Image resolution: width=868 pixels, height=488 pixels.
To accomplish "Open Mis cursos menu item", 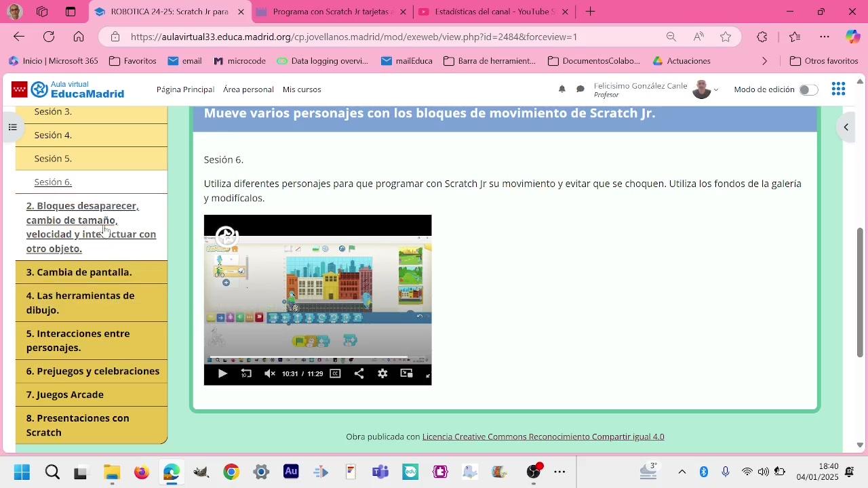I will [x=302, y=89].
